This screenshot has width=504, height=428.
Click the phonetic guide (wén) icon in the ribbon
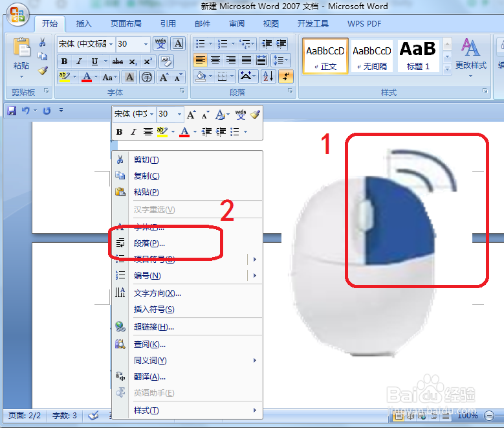(160, 43)
